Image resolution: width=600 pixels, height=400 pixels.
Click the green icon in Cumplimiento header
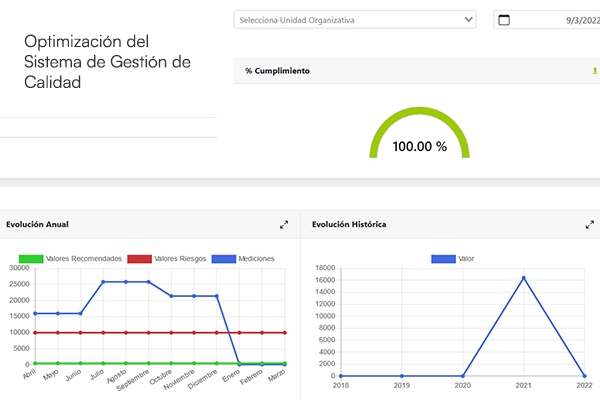[x=595, y=71]
